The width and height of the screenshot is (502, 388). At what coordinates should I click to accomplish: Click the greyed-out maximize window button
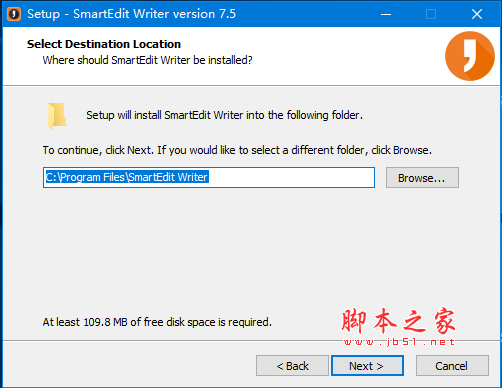pos(431,14)
